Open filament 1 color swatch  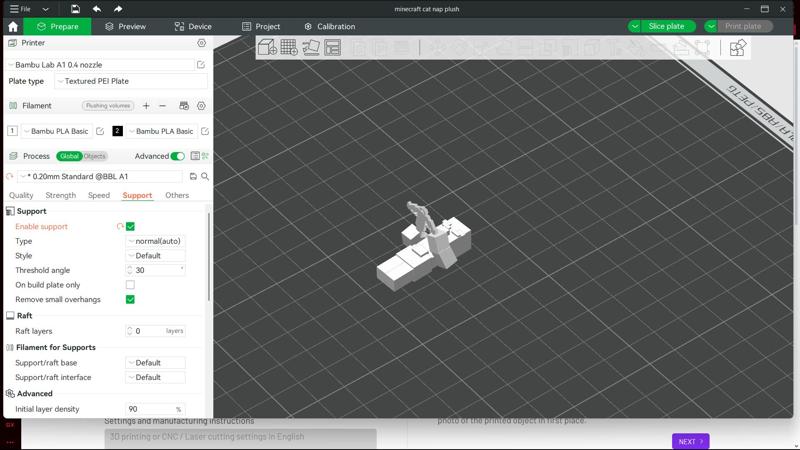12,131
